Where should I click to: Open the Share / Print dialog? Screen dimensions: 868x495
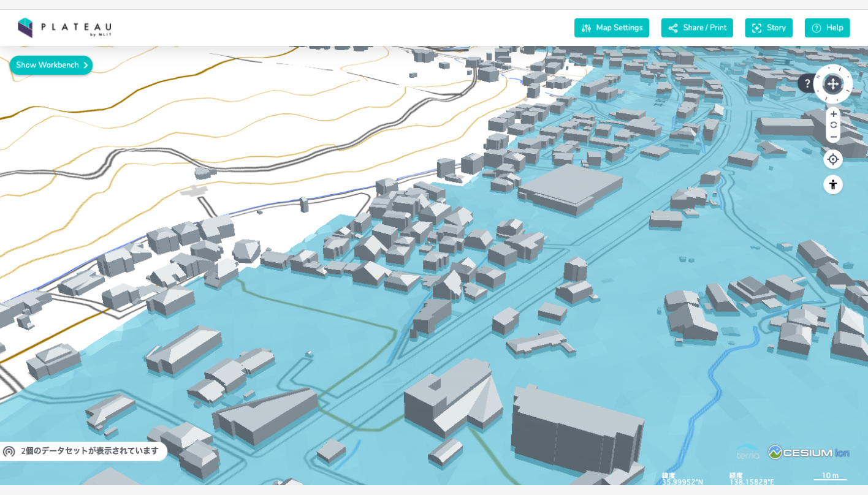click(x=697, y=28)
